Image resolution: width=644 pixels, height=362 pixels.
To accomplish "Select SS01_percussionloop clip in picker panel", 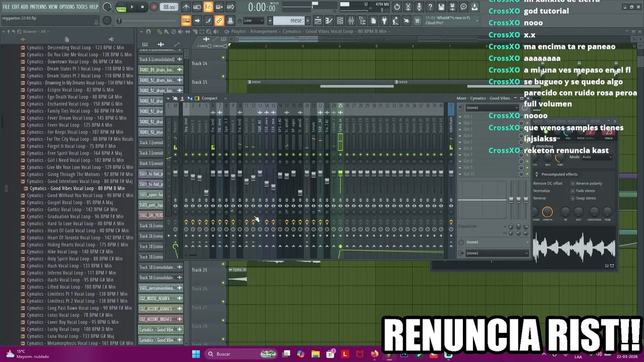I will click(x=161, y=288).
